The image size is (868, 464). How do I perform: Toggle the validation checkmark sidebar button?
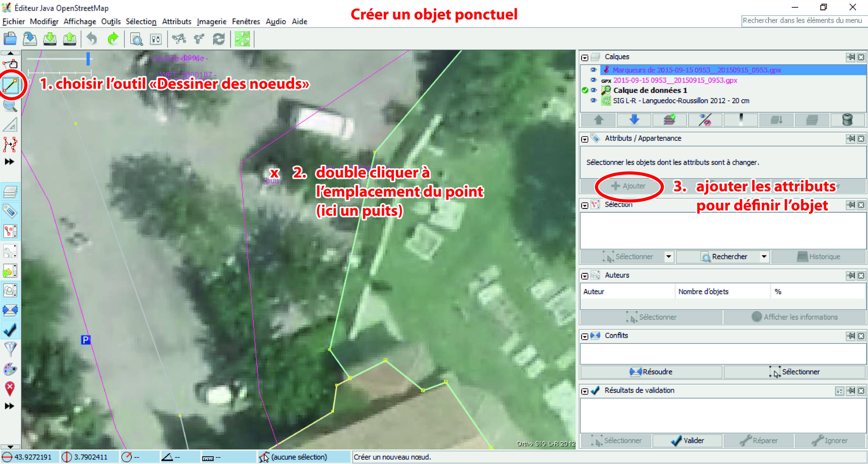click(10, 330)
